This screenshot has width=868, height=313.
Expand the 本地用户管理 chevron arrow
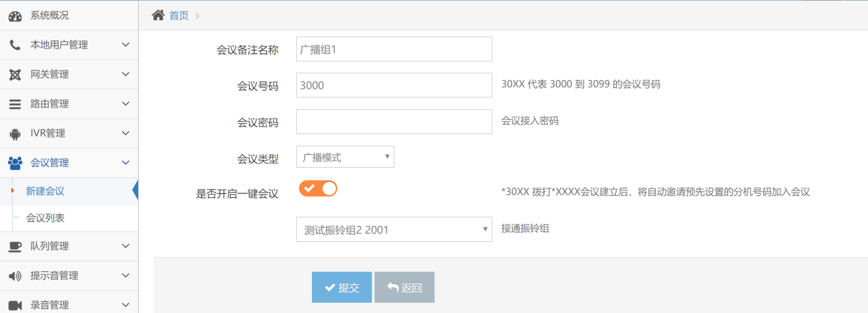(x=125, y=45)
